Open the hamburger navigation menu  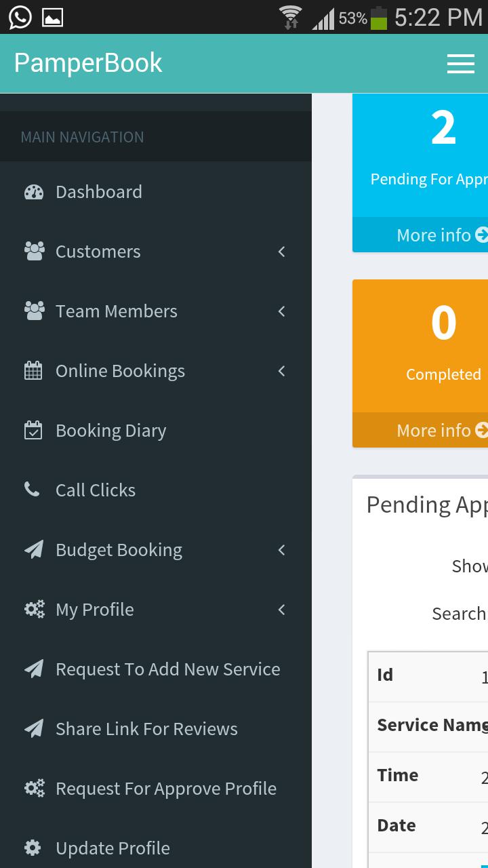pyautogui.click(x=461, y=63)
